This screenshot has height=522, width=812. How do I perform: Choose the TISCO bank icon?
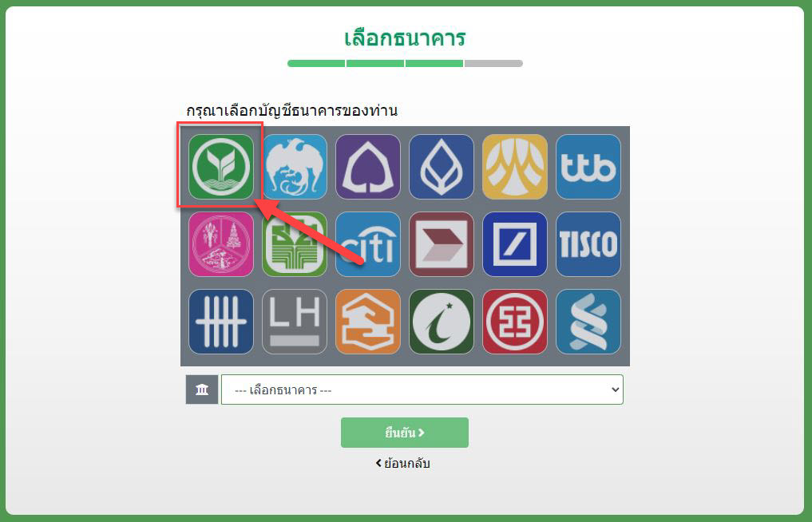coord(588,244)
